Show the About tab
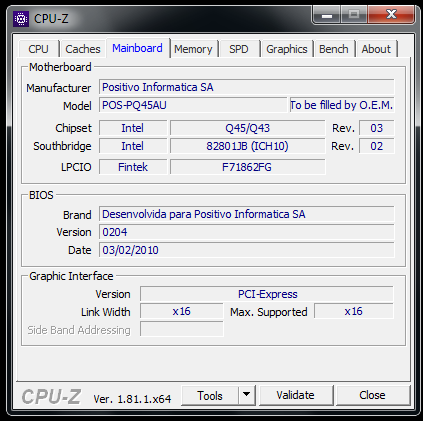 pyautogui.click(x=376, y=49)
